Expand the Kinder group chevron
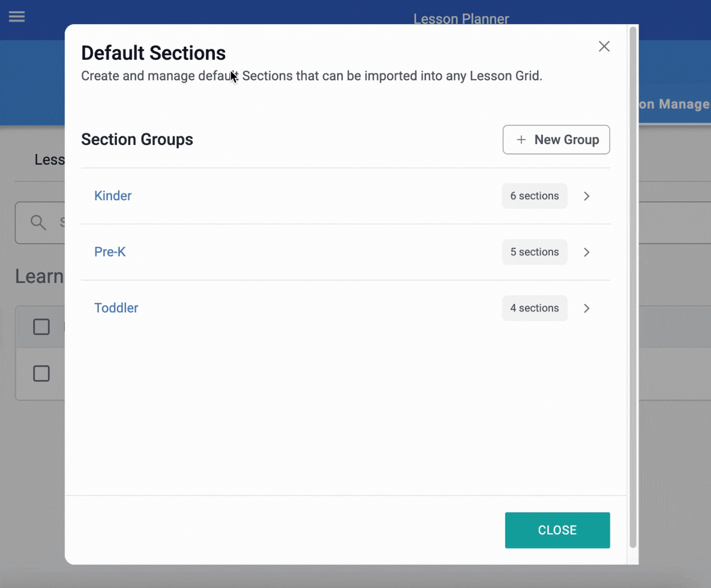The height and width of the screenshot is (588, 711). (x=586, y=196)
